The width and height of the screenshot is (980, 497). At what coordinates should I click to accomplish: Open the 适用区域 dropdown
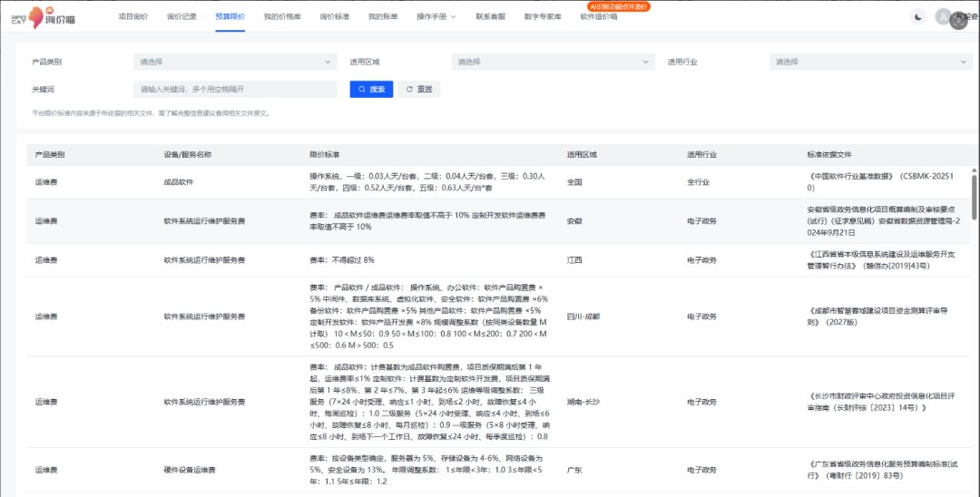pos(554,62)
